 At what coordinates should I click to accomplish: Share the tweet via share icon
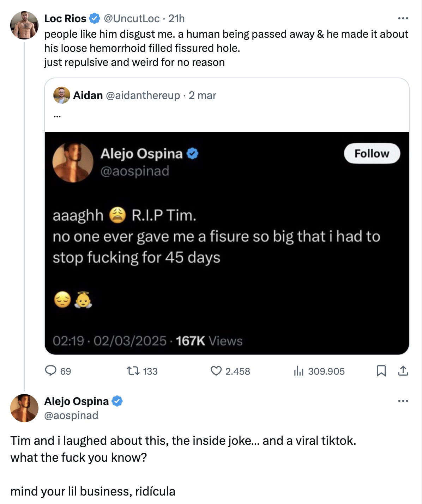click(x=403, y=371)
